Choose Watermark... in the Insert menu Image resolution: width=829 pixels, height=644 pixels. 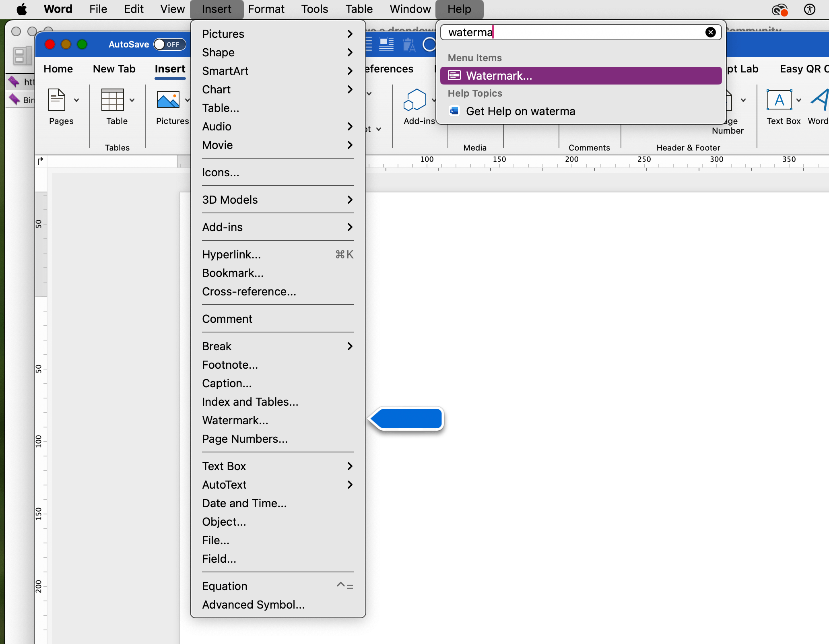coord(278,420)
